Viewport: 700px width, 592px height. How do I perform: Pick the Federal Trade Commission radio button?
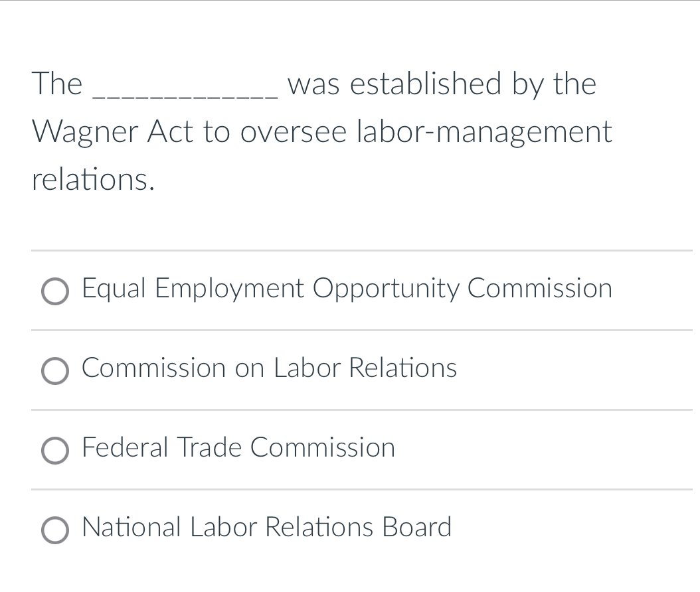click(55, 451)
